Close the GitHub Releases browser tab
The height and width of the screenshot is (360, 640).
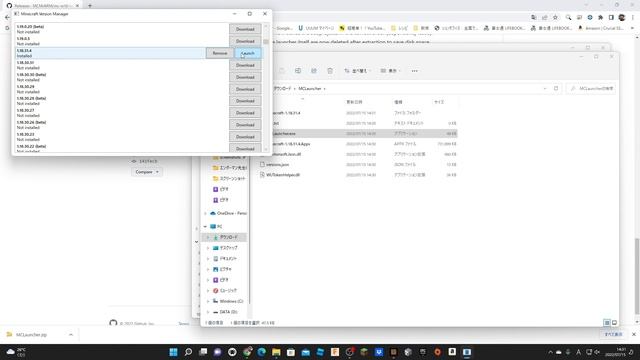click(77, 6)
